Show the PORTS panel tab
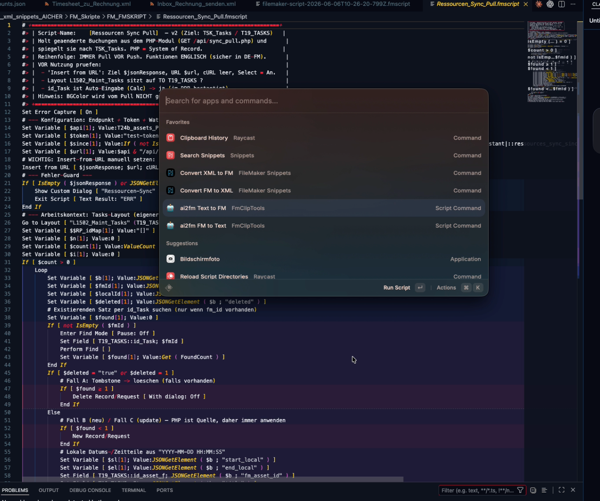Image resolution: width=600 pixels, height=501 pixels. pyautogui.click(x=165, y=490)
